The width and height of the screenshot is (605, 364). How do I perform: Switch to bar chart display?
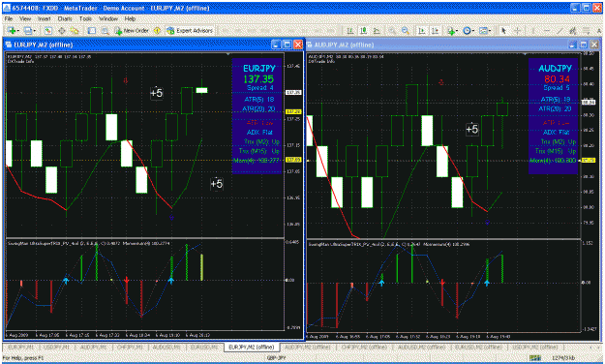coord(350,30)
